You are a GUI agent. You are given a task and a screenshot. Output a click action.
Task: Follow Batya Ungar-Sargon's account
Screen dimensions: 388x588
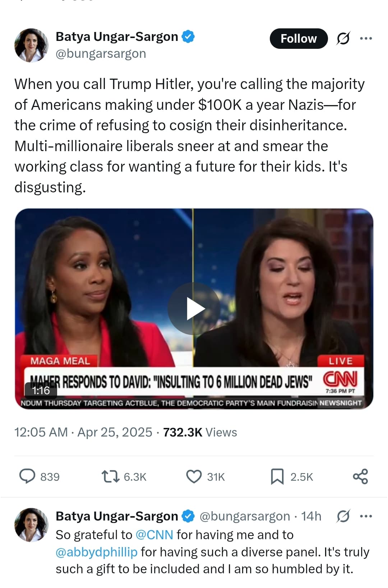coord(299,38)
